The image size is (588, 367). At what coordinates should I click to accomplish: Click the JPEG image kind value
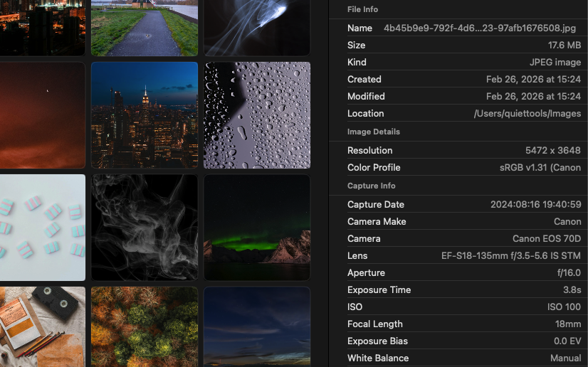(555, 62)
